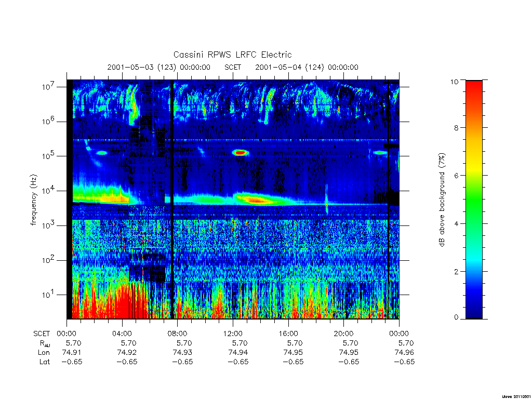Screen dimensions: 532x399
Task: Click the "Lon" row label
Action: [x=44, y=353]
